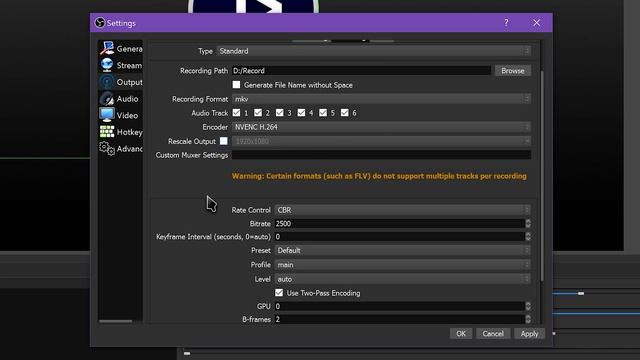Open the Type dropdown
Image resolution: width=640 pixels, height=360 pixels.
coord(373,51)
